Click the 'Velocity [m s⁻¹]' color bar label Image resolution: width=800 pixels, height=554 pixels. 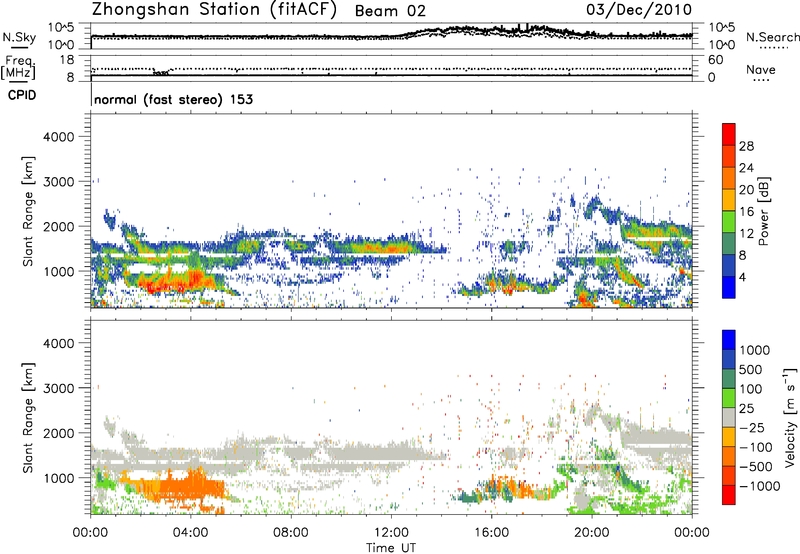pyautogui.click(x=790, y=417)
